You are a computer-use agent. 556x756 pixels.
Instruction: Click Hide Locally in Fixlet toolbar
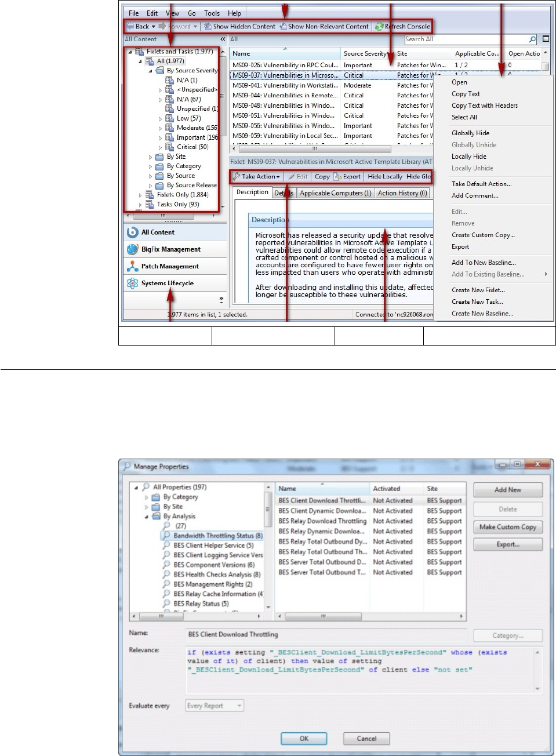pos(385,176)
